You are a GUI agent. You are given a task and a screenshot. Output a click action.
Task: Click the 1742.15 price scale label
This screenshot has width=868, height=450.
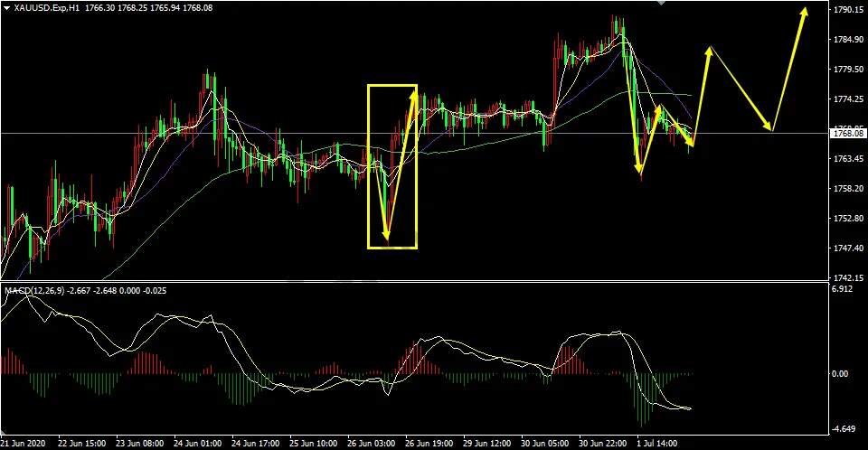848,277
